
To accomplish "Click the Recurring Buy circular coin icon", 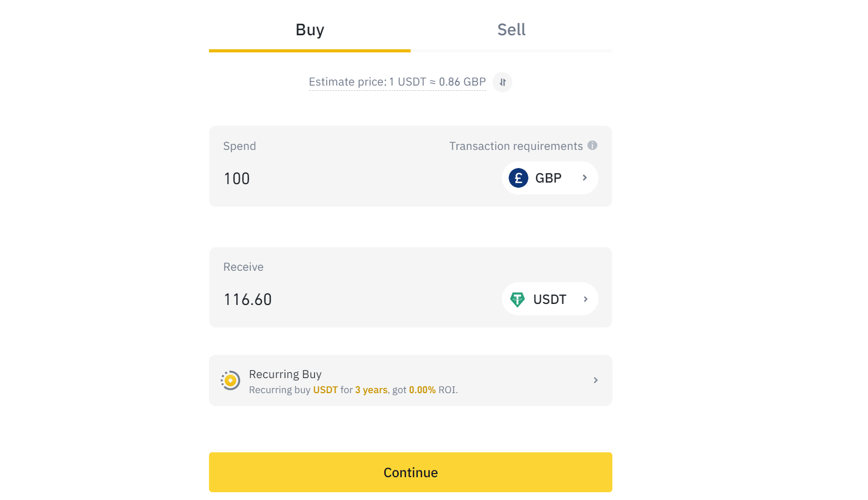I will (x=230, y=380).
